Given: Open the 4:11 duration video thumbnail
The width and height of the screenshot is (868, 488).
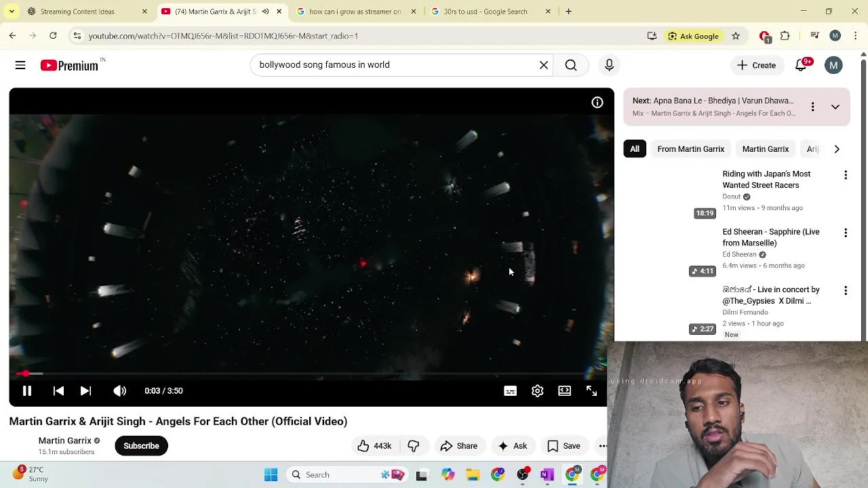Looking at the screenshot, I should click(x=670, y=252).
